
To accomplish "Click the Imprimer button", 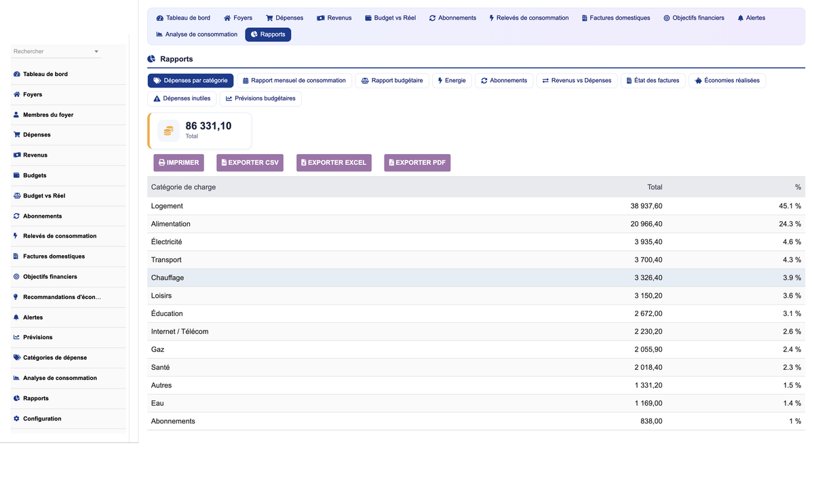I will [179, 163].
